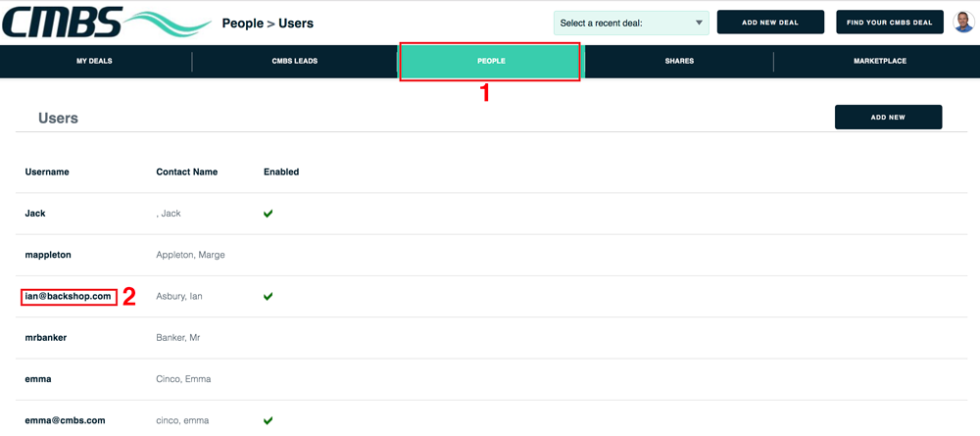Go to the Shares tab
Image resolution: width=980 pixels, height=436 pixels.
(x=679, y=61)
